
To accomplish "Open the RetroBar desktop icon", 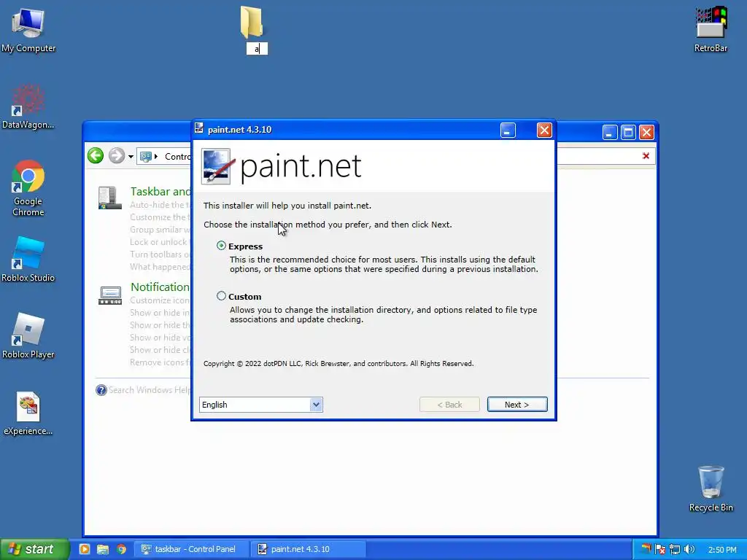I will [x=711, y=29].
